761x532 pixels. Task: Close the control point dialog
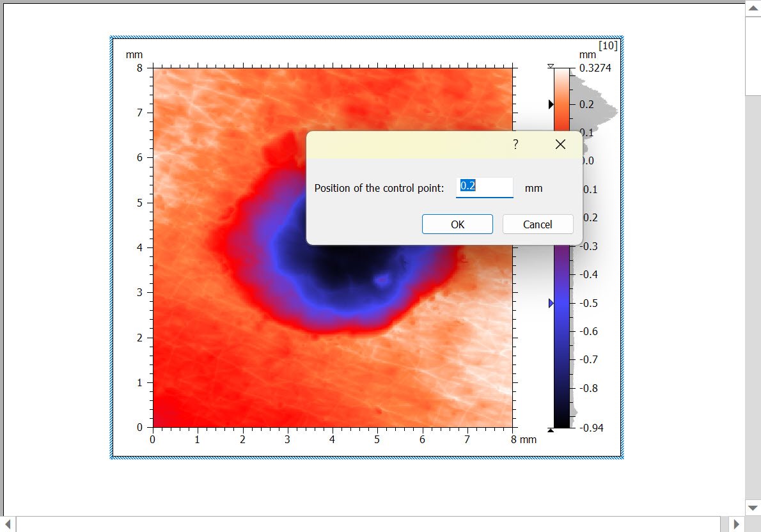tap(560, 144)
